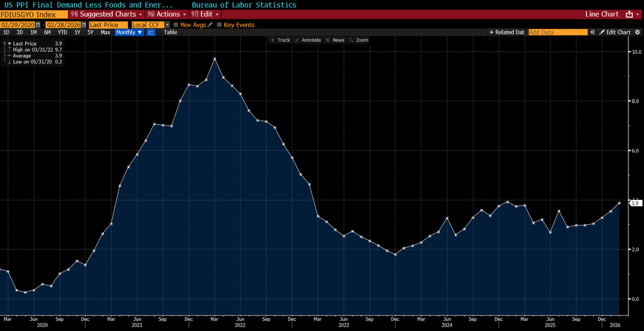Select the 1D range tab

click(x=6, y=32)
